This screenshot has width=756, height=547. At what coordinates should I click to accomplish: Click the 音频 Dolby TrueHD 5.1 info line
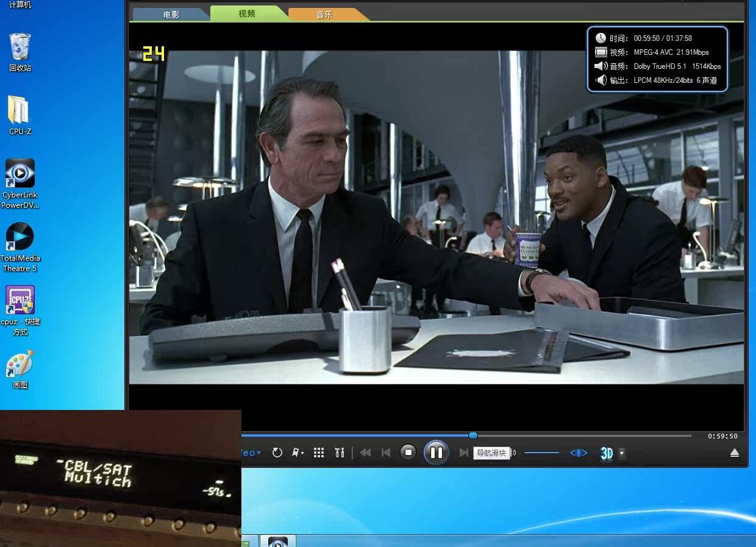click(658, 66)
